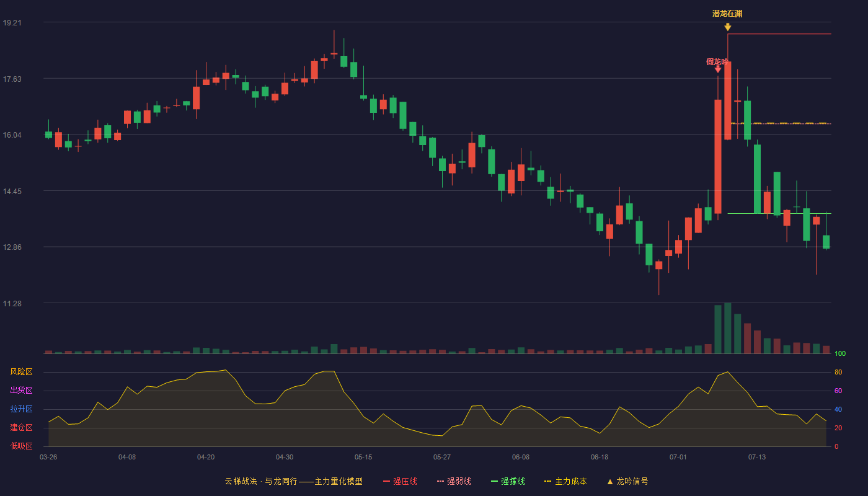
Task: Click the 03-26 date axis label
Action: (x=48, y=457)
